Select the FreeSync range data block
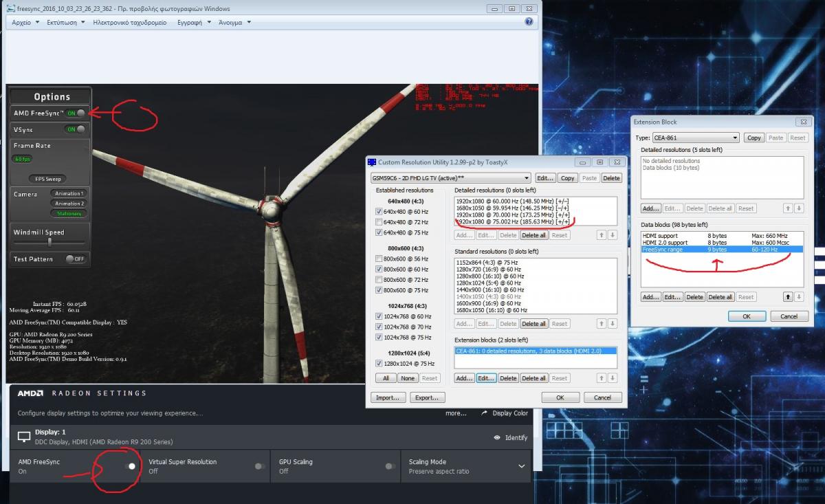 721,249
